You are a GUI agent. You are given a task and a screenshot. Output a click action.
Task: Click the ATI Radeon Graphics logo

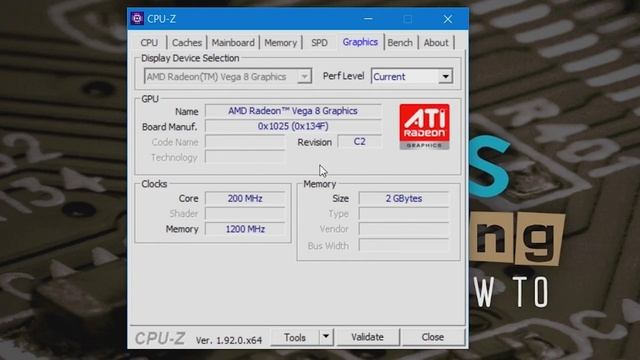click(x=424, y=127)
